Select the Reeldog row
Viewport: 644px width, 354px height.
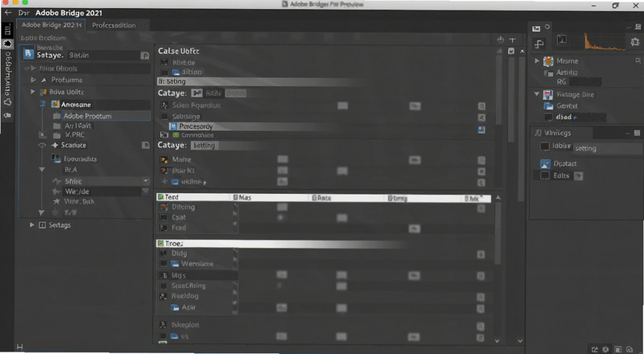click(197, 296)
